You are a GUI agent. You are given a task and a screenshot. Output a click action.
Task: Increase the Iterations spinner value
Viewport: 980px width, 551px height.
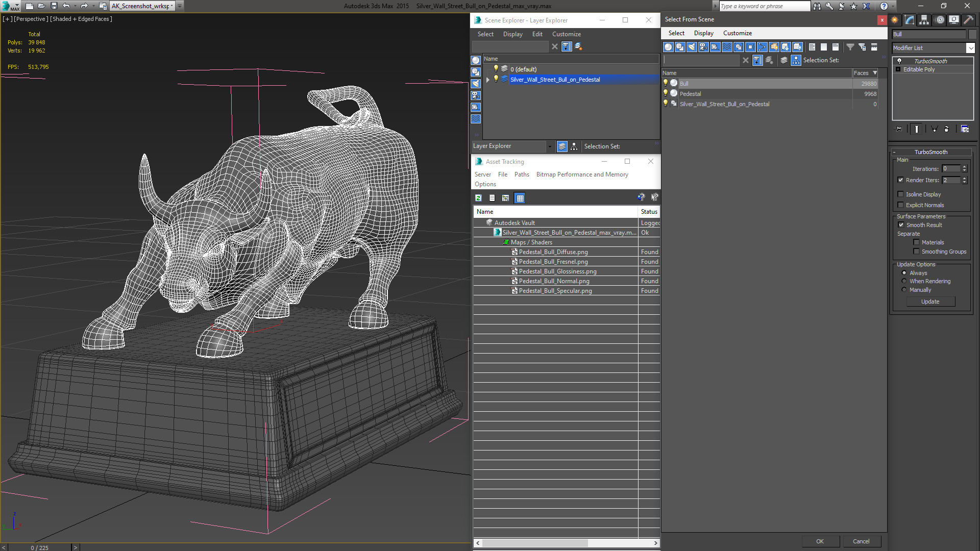964,167
